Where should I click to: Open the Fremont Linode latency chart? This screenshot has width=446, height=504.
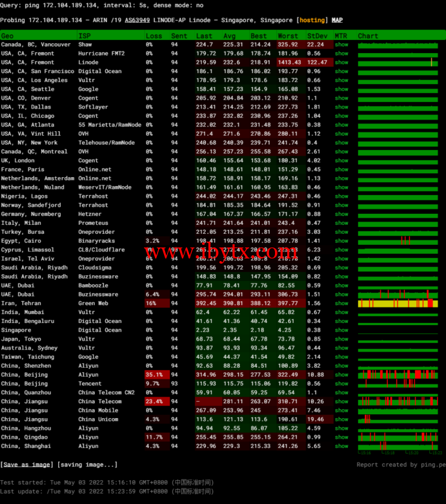pyautogui.click(x=396, y=63)
